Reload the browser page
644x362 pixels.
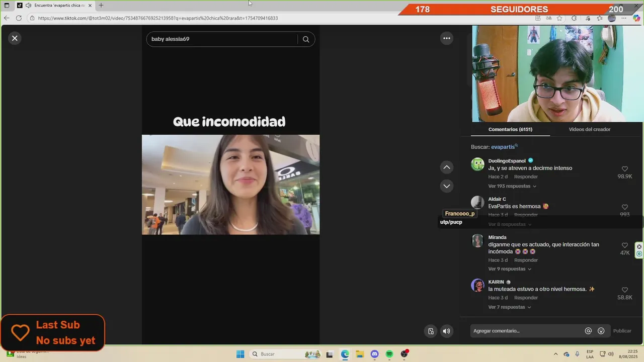19,18
